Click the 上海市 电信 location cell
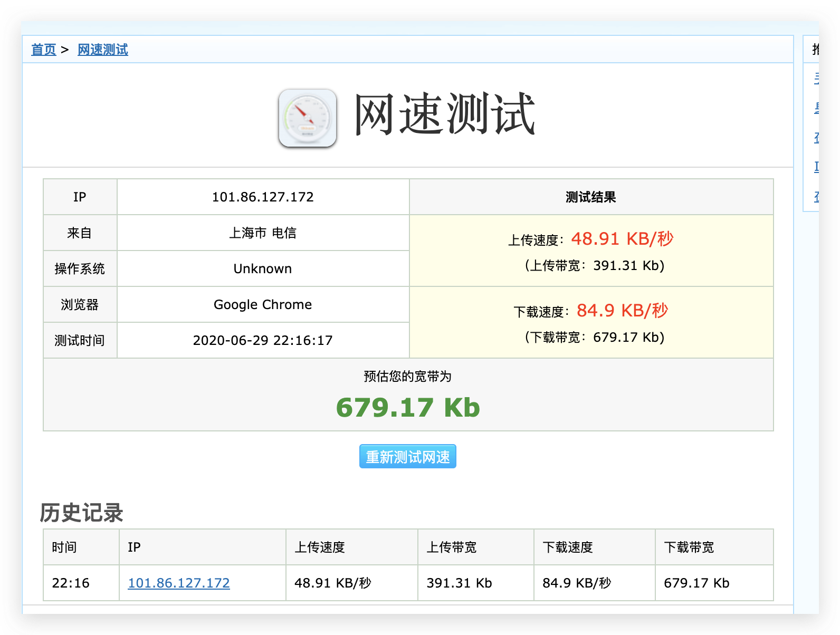Screen dimensions: 840x635 263,233
